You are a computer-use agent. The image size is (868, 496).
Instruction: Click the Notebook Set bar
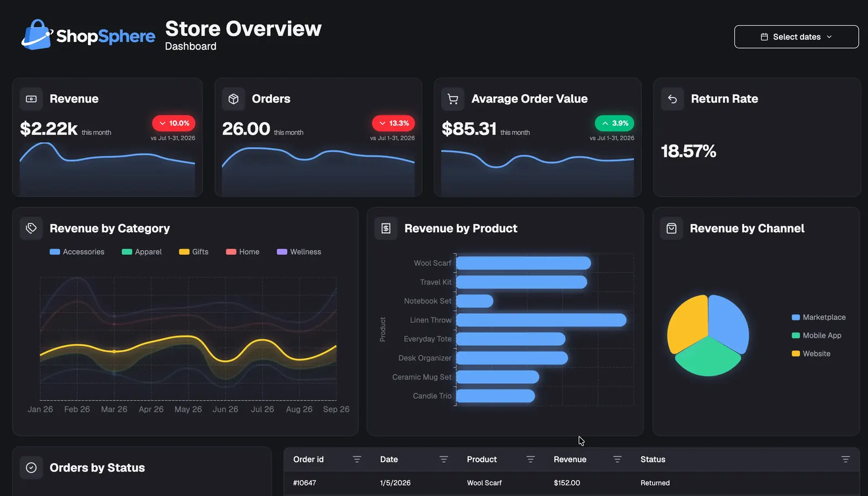coord(475,301)
